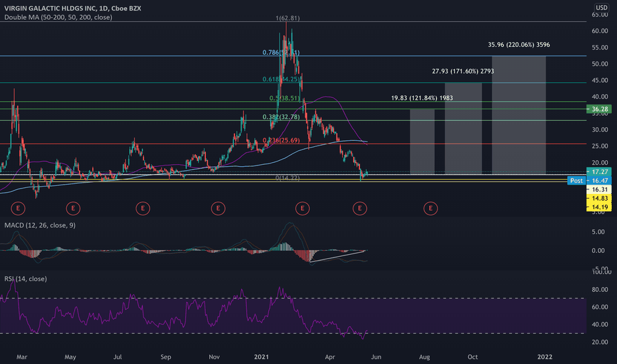Click the 2021 label on time axis
The image size is (617, 364).
(x=261, y=357)
